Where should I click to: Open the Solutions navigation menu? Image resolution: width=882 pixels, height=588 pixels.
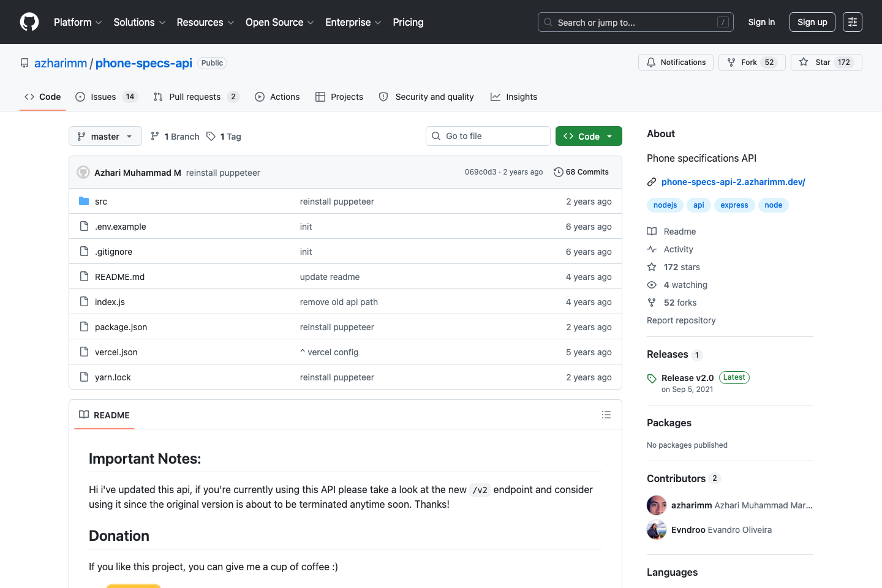point(139,22)
